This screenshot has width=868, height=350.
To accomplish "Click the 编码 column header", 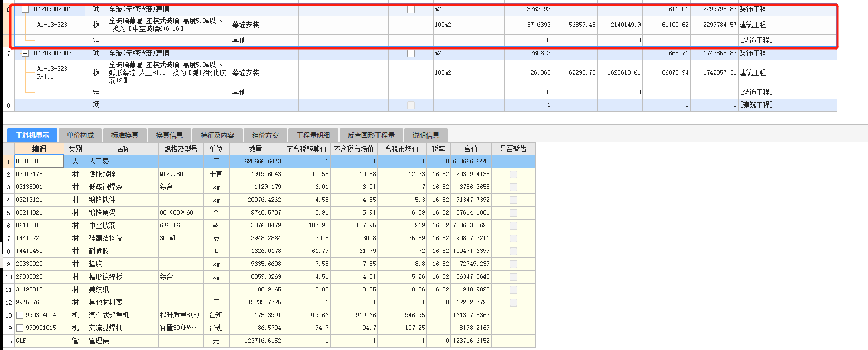I will pos(39,149).
